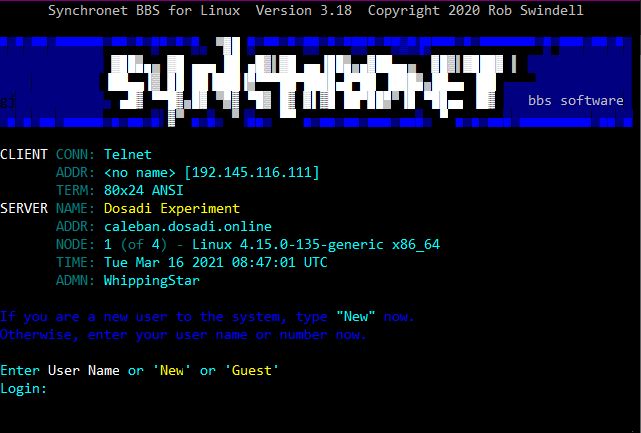The image size is (641, 433).
Task: Click the 'TIME:' field label
Action: pos(75,262)
